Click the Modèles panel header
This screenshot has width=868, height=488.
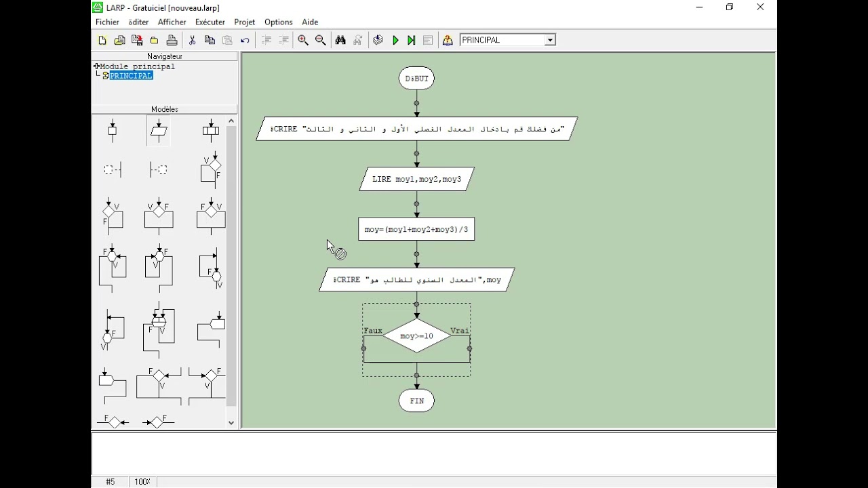coord(165,109)
